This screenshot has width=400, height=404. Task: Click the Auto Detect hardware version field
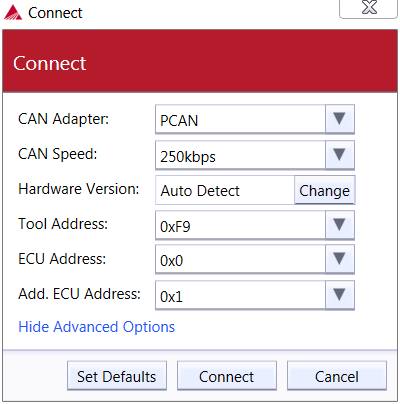click(225, 190)
